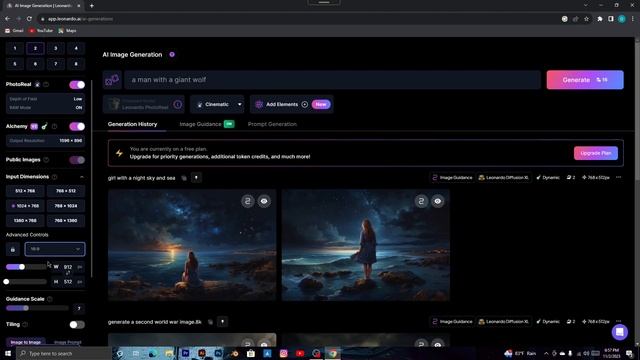Click the Public Images help icon
640x360 pixels.
click(x=46, y=160)
